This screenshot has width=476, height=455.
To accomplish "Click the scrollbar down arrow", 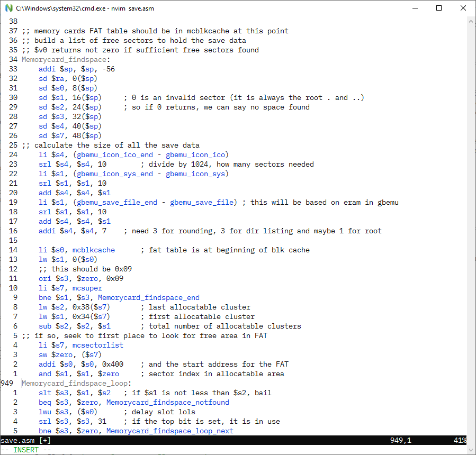I will click(x=471, y=450).
